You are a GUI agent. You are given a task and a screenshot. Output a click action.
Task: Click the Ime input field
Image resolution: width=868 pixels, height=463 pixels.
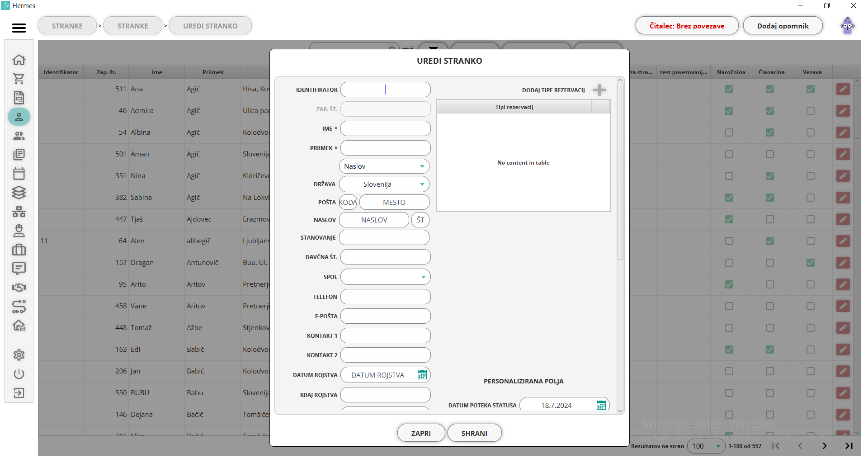tap(385, 128)
